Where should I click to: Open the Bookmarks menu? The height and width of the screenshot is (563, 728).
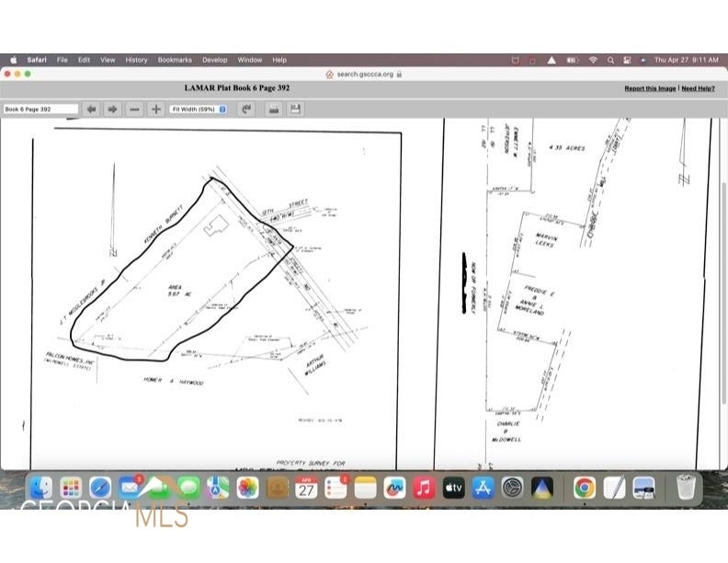[175, 60]
